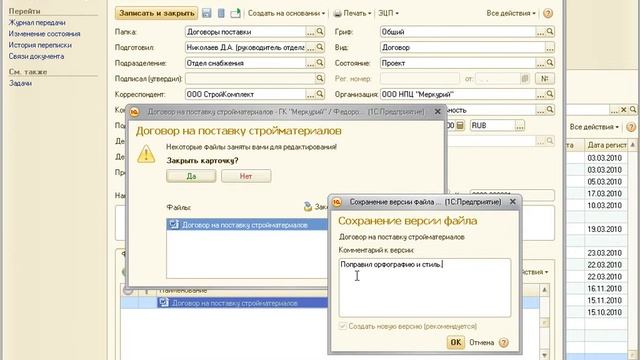Click the green-arrow send icon in top toolbar
This screenshot has width=640, height=360.
[x=236, y=13]
